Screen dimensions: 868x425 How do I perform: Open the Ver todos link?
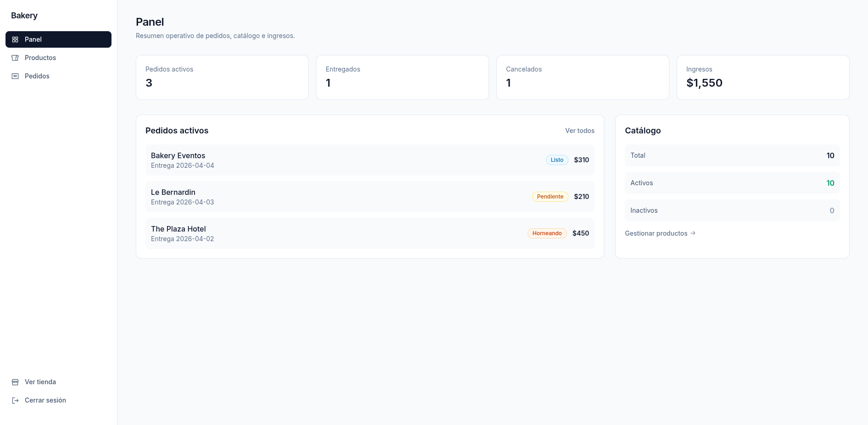pyautogui.click(x=579, y=131)
